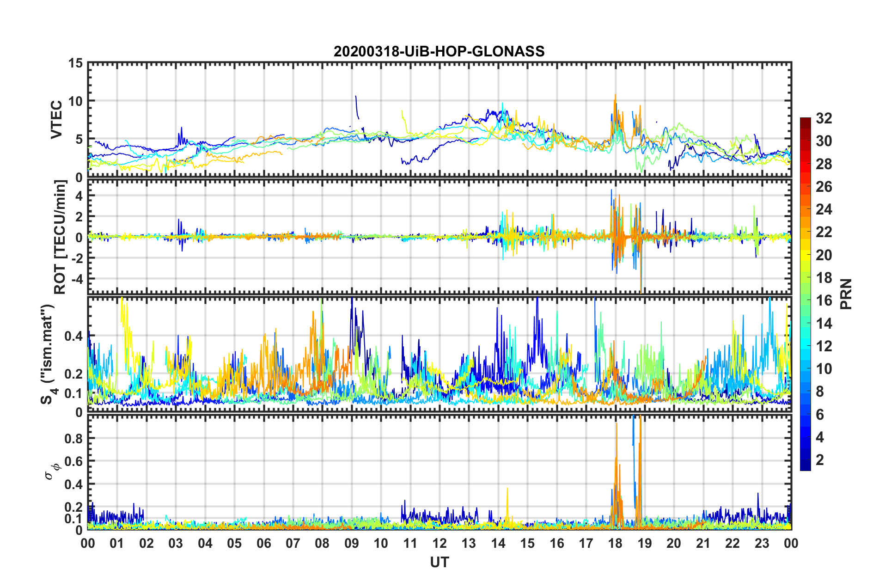The width and height of the screenshot is (879, 588).
Task: Click the "13" hour tick label
Action: coord(469,544)
